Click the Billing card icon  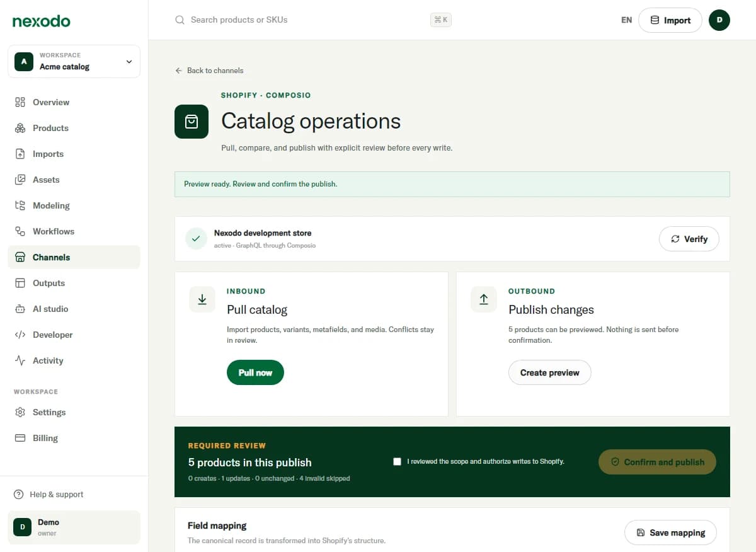[20, 438]
